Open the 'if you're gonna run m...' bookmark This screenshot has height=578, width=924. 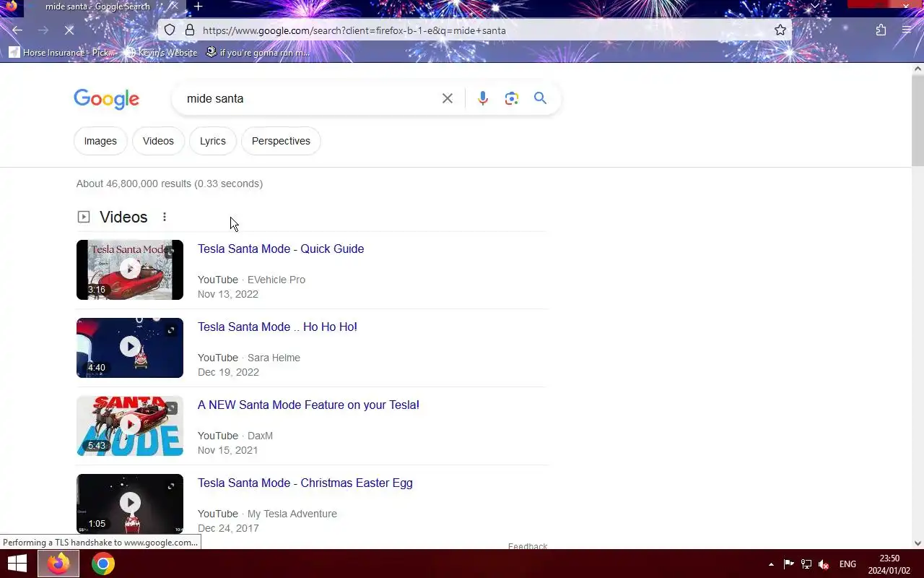[x=258, y=53]
